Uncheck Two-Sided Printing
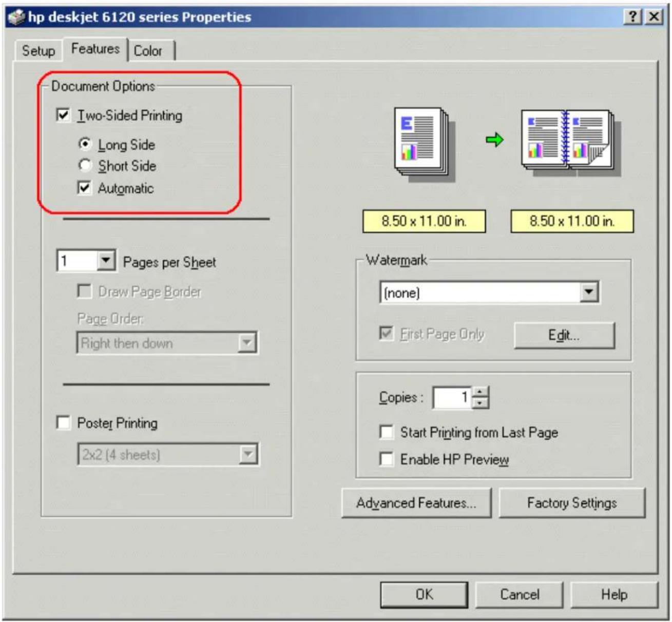Viewport: 672px width, 622px height. click(x=63, y=115)
